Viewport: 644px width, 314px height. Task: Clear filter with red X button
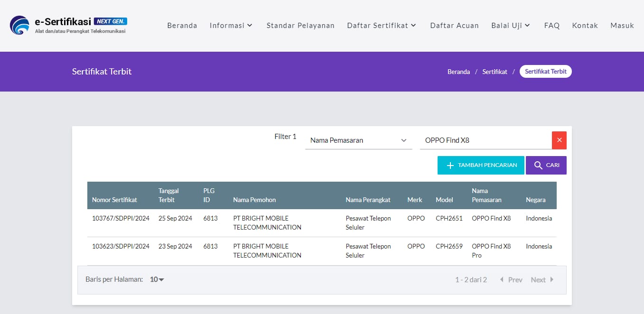pyautogui.click(x=559, y=140)
